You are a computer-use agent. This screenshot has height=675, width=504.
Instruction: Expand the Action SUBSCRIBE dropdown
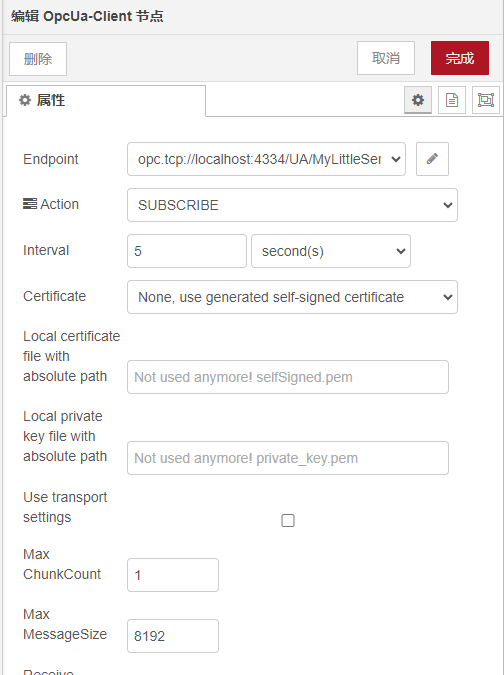click(292, 205)
